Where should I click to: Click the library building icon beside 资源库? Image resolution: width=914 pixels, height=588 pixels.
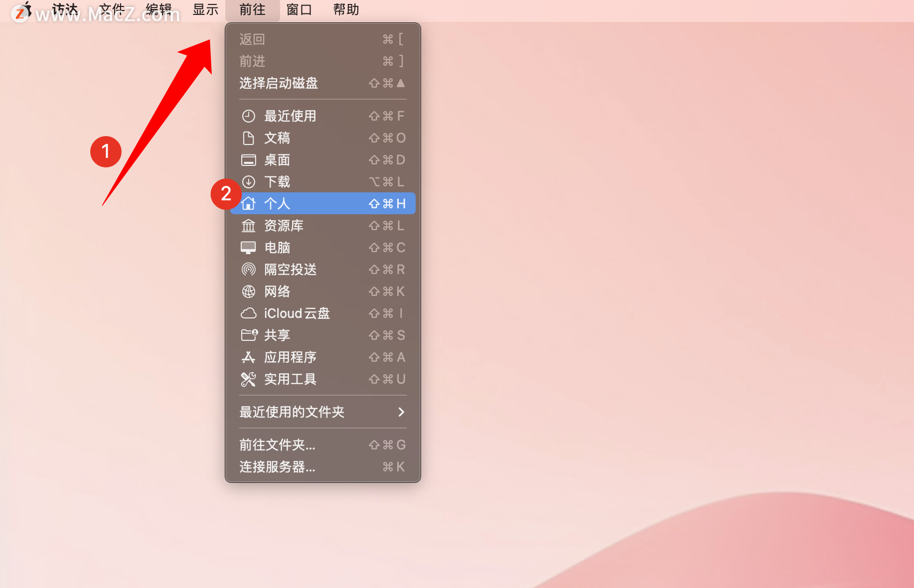click(248, 226)
